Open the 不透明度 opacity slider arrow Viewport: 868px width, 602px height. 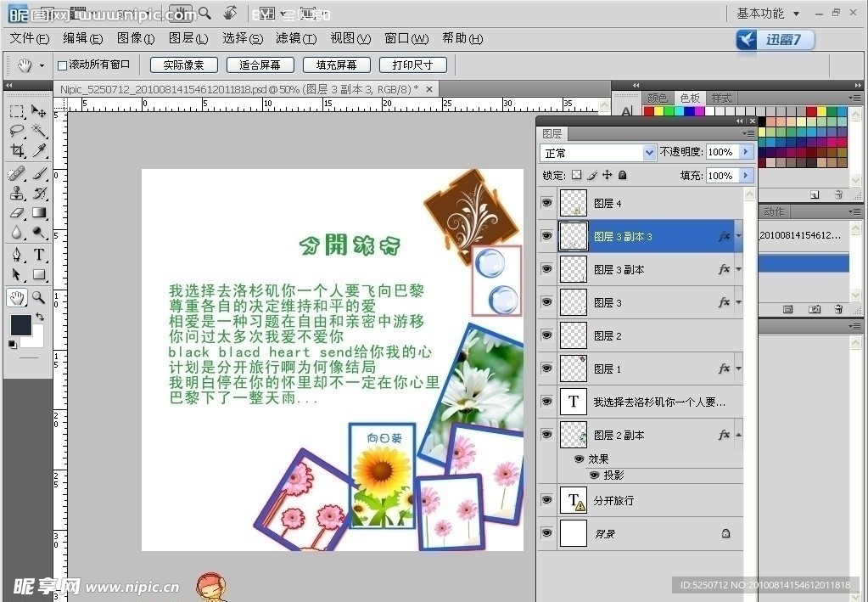coord(746,152)
